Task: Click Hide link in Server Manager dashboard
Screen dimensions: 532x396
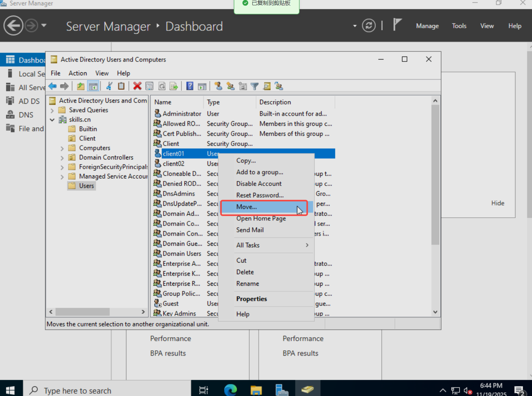Action: [x=498, y=203]
